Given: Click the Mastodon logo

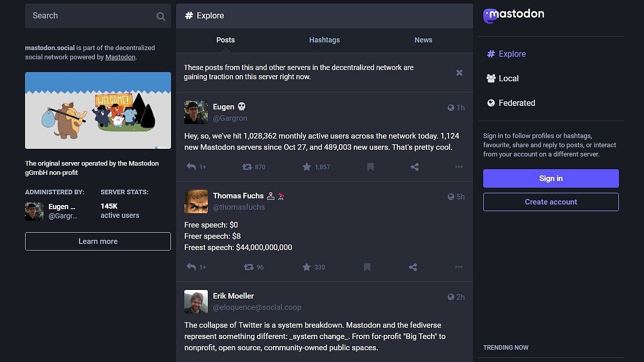Looking at the screenshot, I should pyautogui.click(x=513, y=15).
